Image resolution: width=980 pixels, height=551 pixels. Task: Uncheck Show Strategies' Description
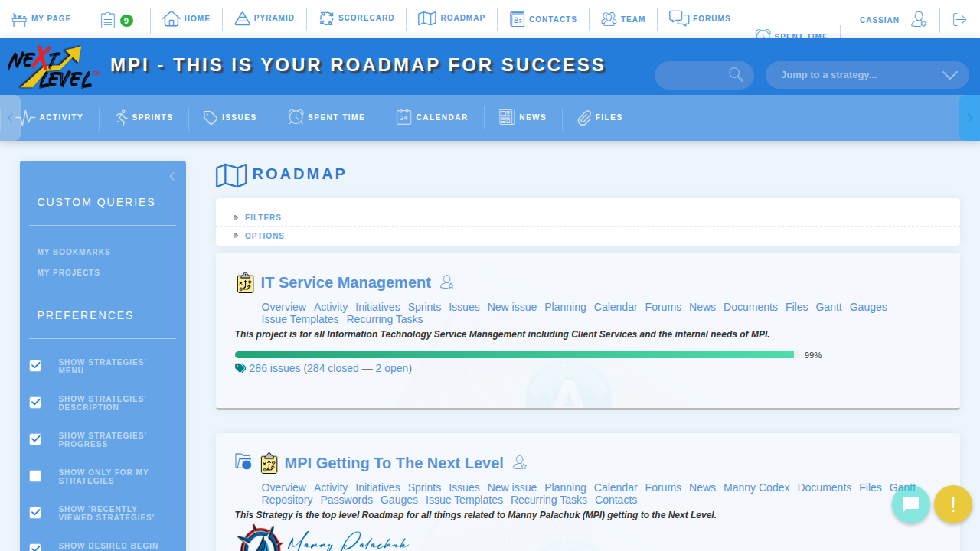pyautogui.click(x=35, y=403)
